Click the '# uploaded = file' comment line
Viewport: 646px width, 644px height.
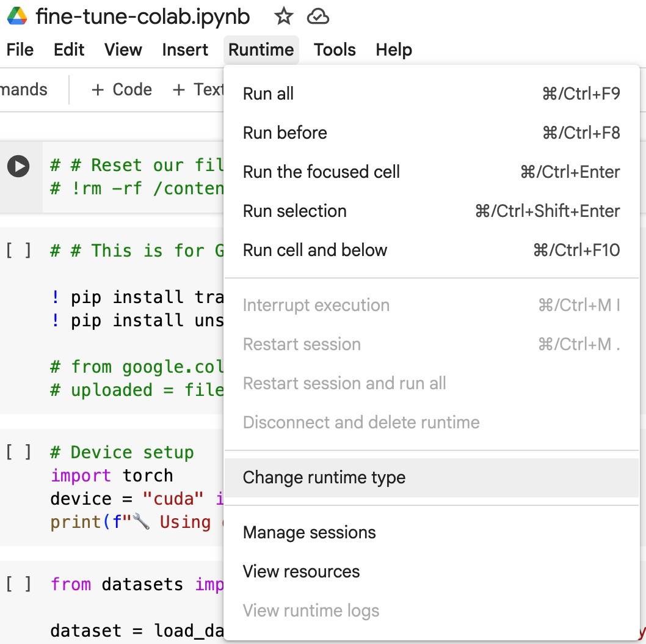[x=137, y=390]
